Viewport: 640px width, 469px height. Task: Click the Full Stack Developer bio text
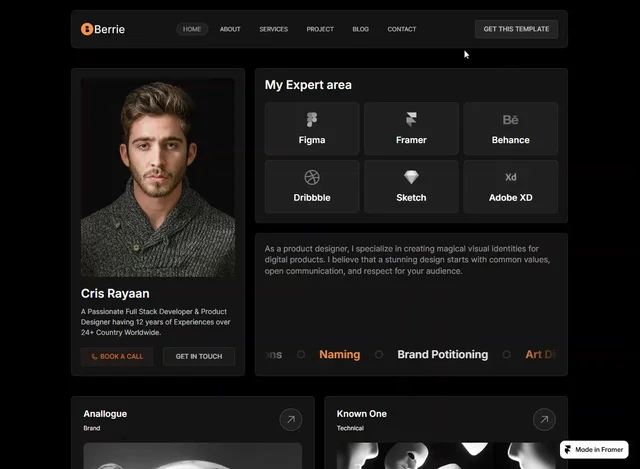tap(156, 322)
